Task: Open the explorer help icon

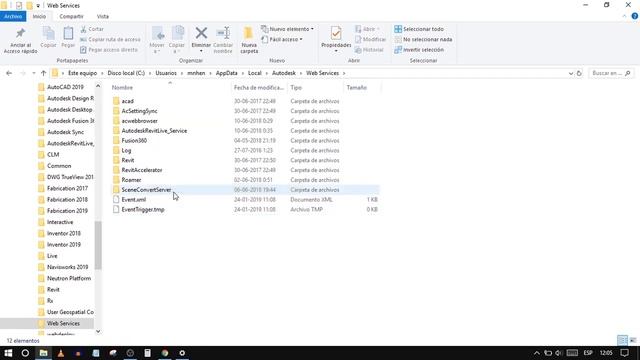Action: 635,16
